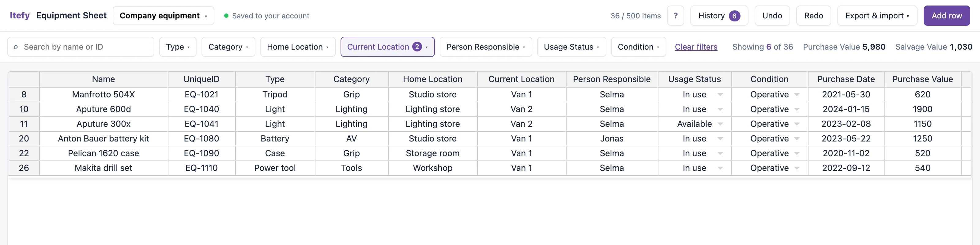Viewport: 980px width, 245px height.
Task: Click the Makita drill set cell
Action: [104, 168]
